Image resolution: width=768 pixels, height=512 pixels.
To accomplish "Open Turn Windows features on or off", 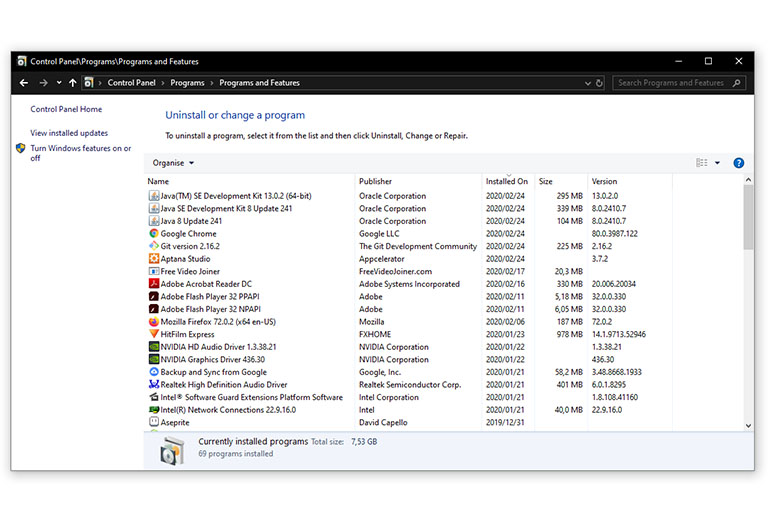I will tap(81, 153).
